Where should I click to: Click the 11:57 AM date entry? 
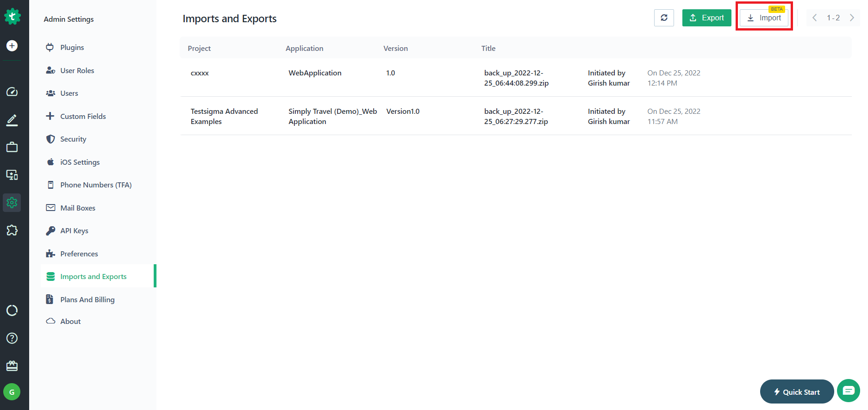pos(674,116)
